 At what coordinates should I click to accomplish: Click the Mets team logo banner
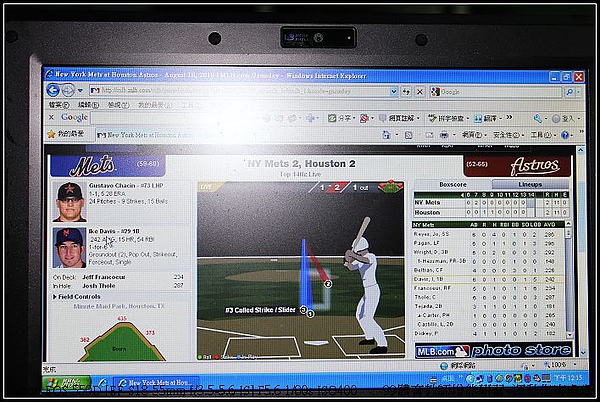click(108, 166)
